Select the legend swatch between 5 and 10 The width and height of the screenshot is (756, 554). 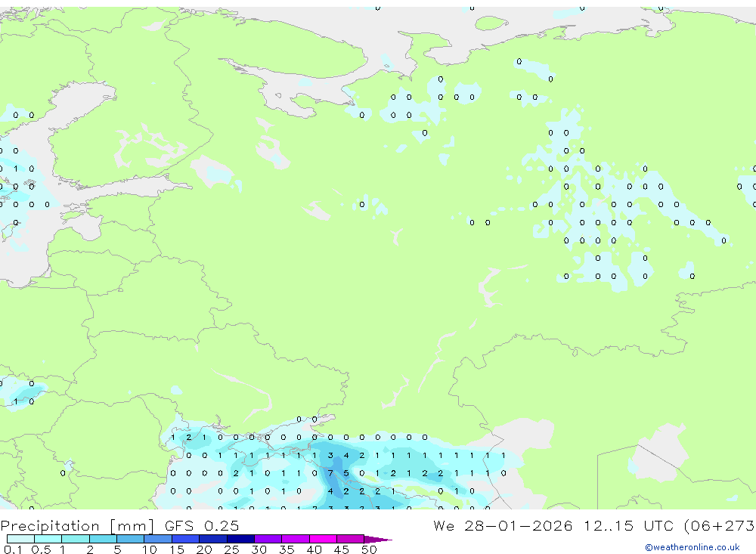coord(131,539)
